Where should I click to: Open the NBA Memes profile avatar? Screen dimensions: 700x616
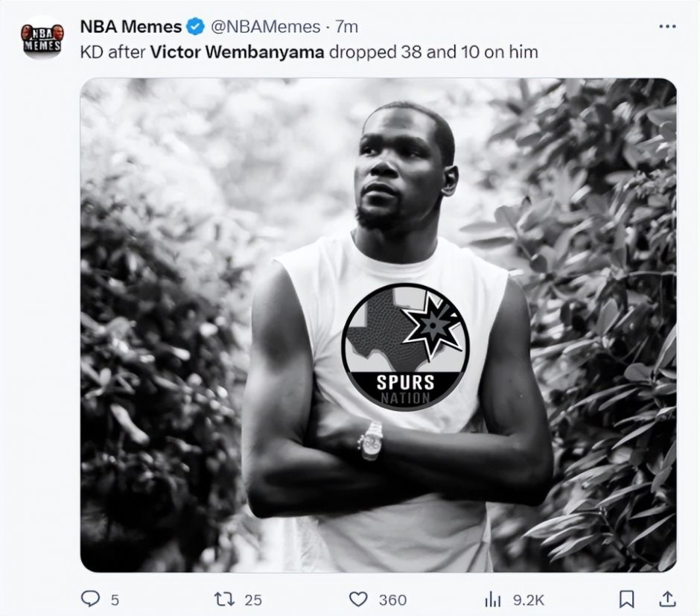coord(42,37)
